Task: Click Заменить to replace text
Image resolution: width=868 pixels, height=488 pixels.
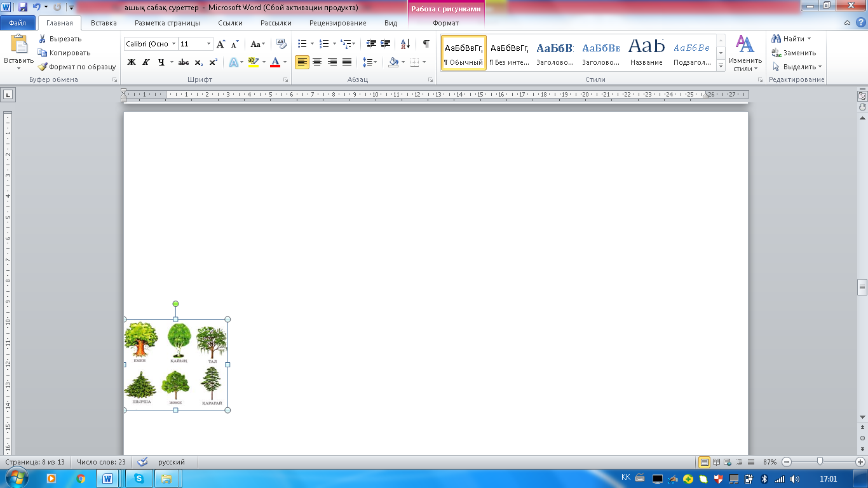Action: coord(794,53)
